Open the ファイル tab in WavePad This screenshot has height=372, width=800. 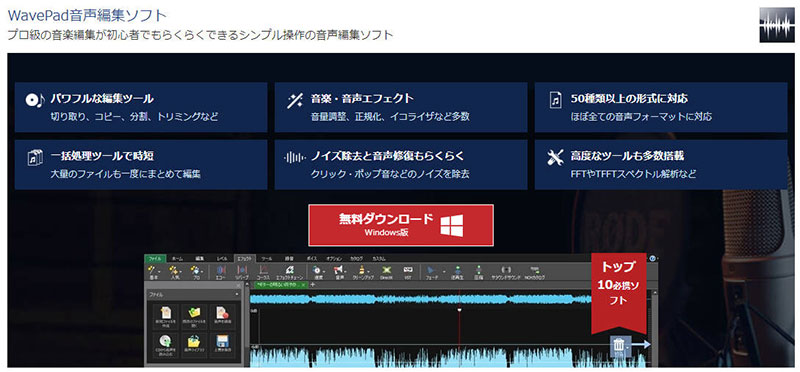click(x=155, y=259)
